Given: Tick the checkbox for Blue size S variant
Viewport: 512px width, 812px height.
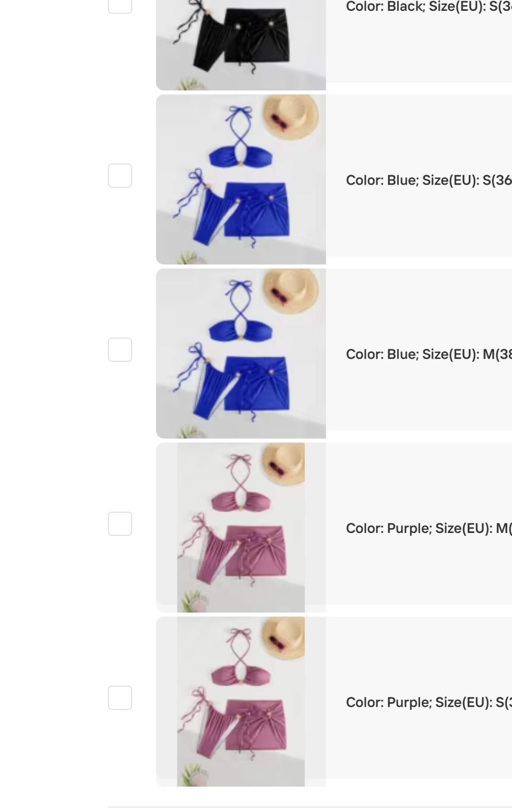Looking at the screenshot, I should [120, 176].
